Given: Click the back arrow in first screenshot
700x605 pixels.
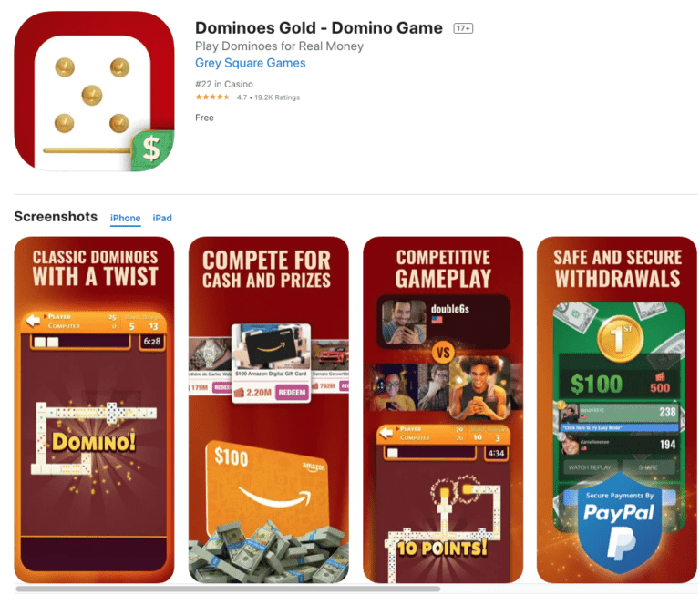Looking at the screenshot, I should pos(33,321).
